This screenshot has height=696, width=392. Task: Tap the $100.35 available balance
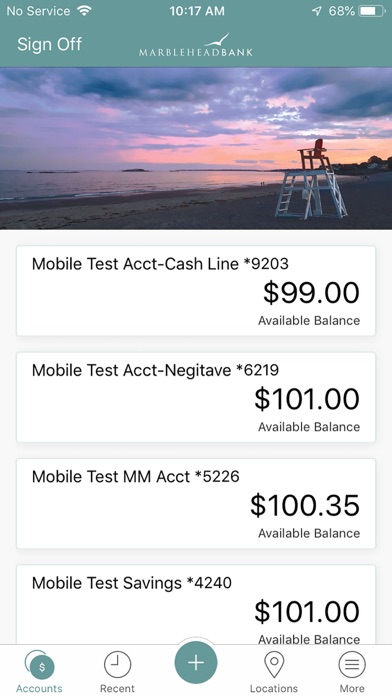pos(305,506)
